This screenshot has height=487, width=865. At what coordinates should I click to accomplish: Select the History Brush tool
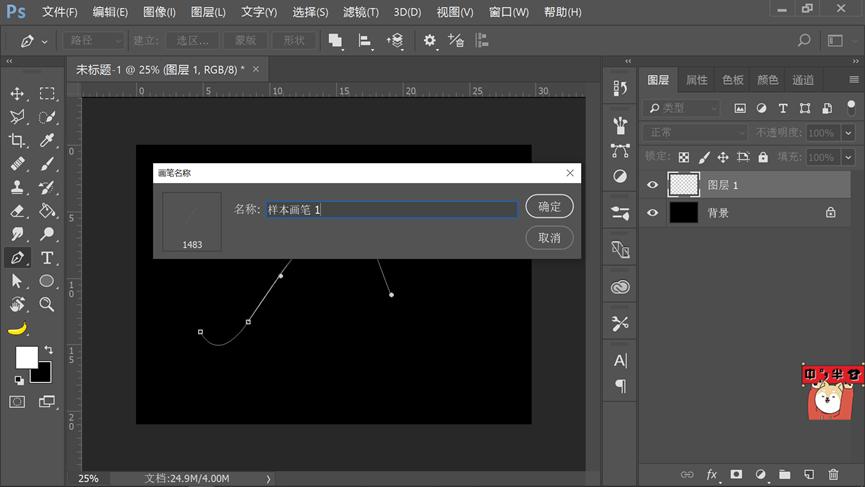click(x=47, y=188)
